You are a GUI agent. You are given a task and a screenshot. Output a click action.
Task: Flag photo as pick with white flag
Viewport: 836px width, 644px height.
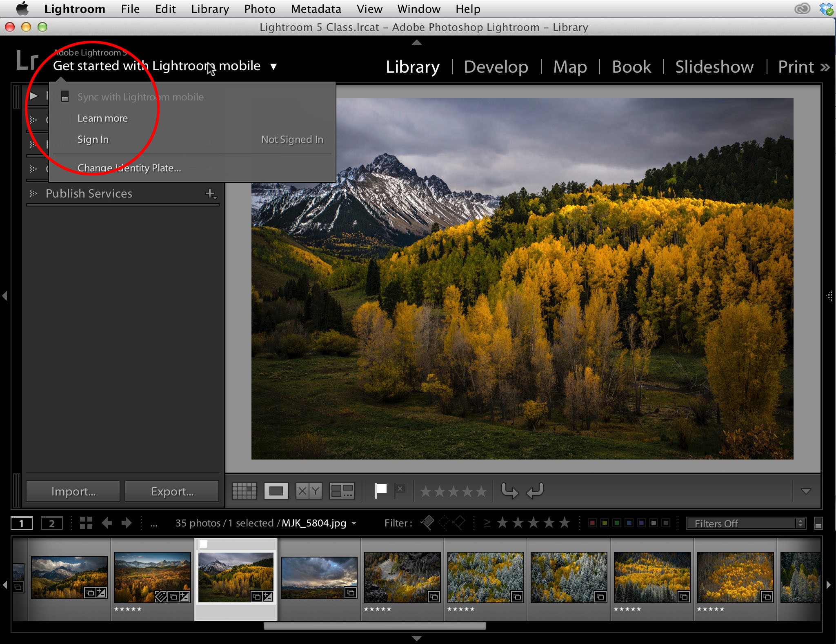point(380,490)
